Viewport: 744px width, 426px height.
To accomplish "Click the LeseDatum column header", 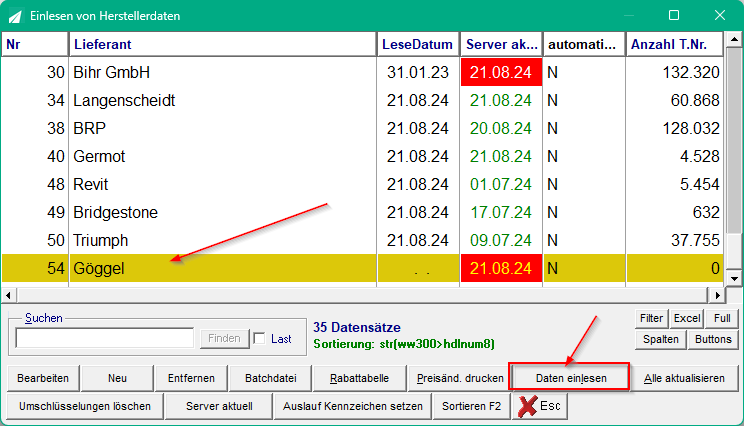I will click(418, 44).
